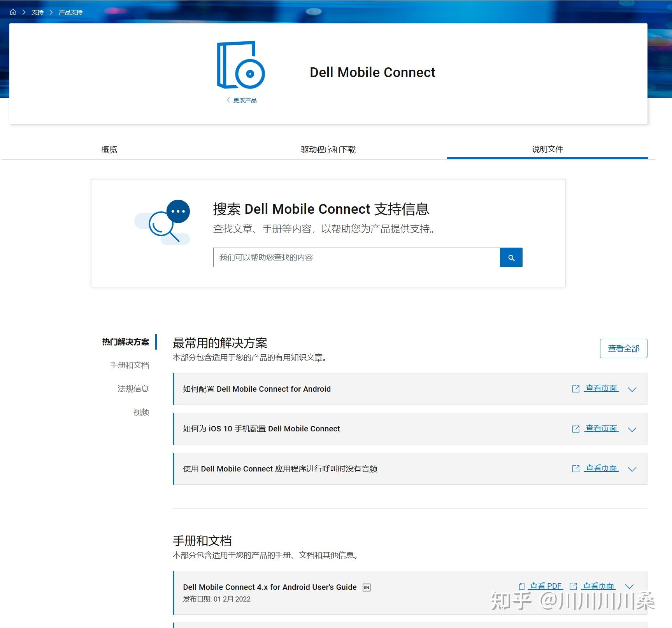Click the 最常用的解决方案 heading
This screenshot has width=672, height=628.
[220, 343]
